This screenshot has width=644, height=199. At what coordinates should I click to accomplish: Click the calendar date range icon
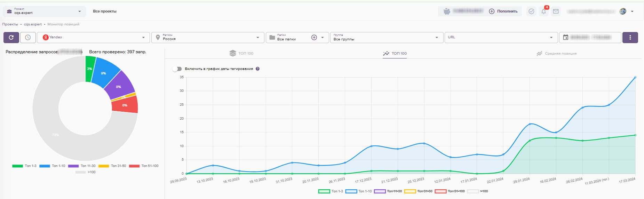pyautogui.click(x=566, y=38)
